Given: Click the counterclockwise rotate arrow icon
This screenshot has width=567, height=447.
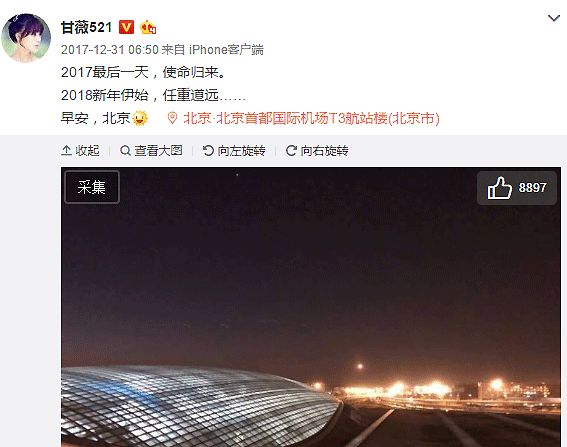Looking at the screenshot, I should point(208,150).
